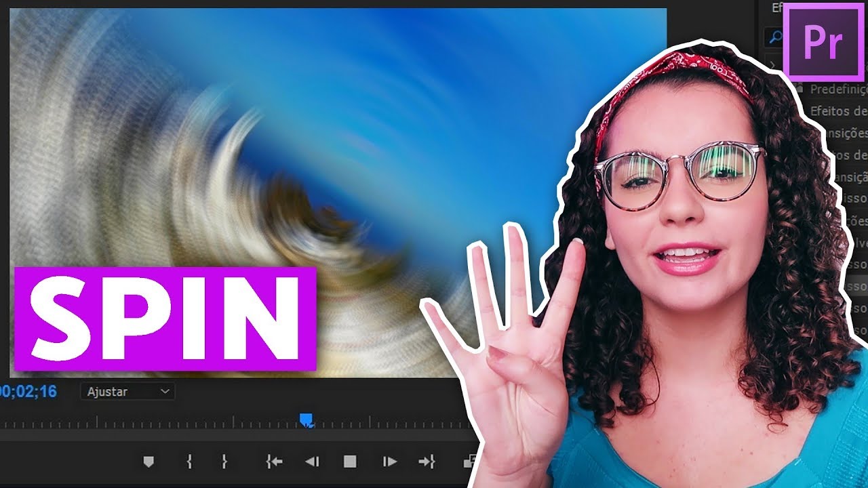The height and width of the screenshot is (488, 868).
Task: Open the Ajustar zoom level dropdown
Action: (127, 391)
